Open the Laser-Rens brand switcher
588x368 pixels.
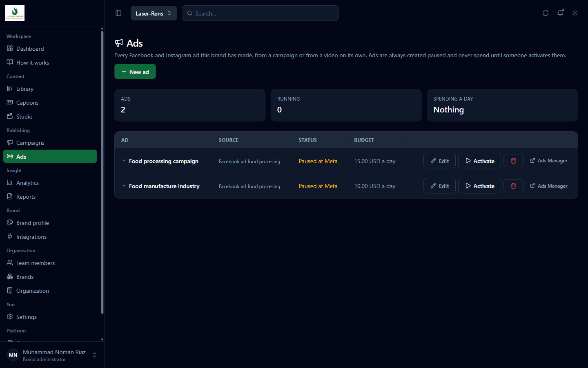tap(154, 13)
